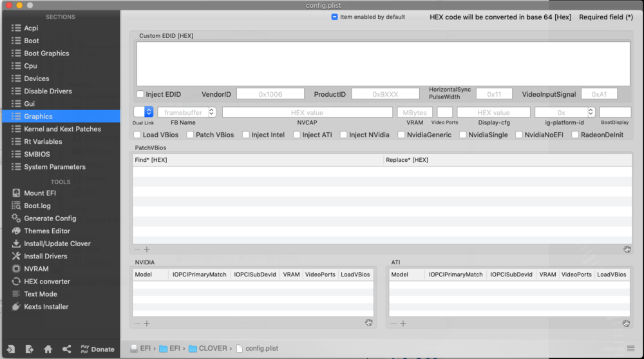This screenshot has height=359, width=644.
Task: Toggle the RadeonDeInit checkbox
Action: click(575, 135)
